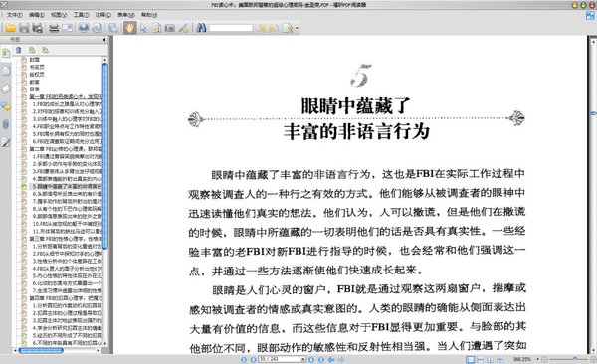Select the bookmark starting with 6.头部信号

click(x=67, y=194)
